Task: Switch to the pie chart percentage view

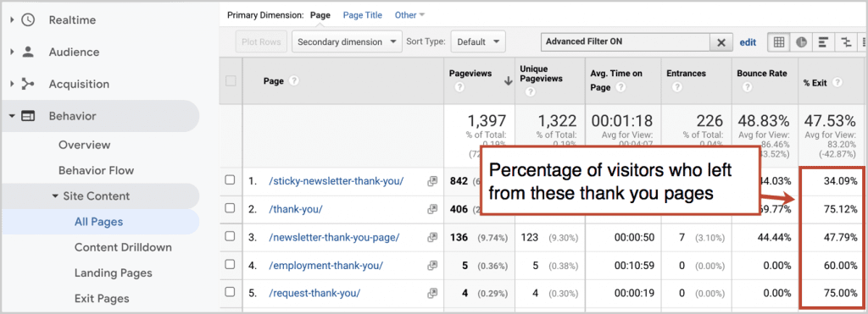Action: (x=802, y=42)
